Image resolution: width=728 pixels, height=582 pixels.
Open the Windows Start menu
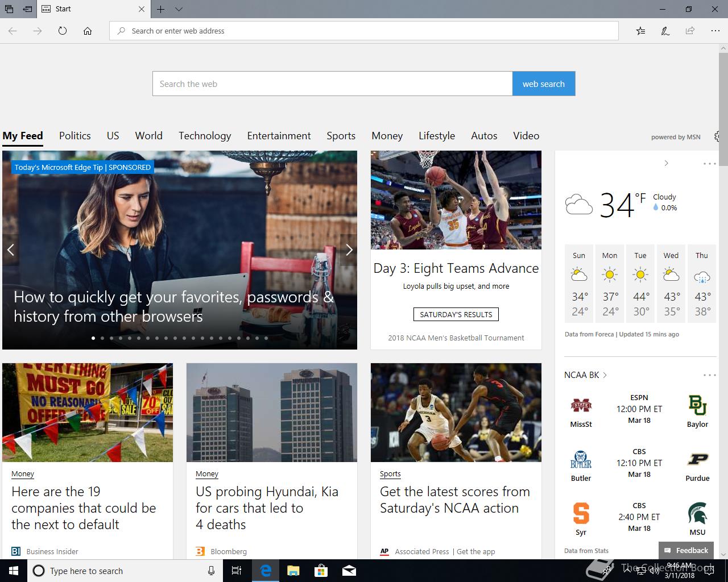click(14, 571)
